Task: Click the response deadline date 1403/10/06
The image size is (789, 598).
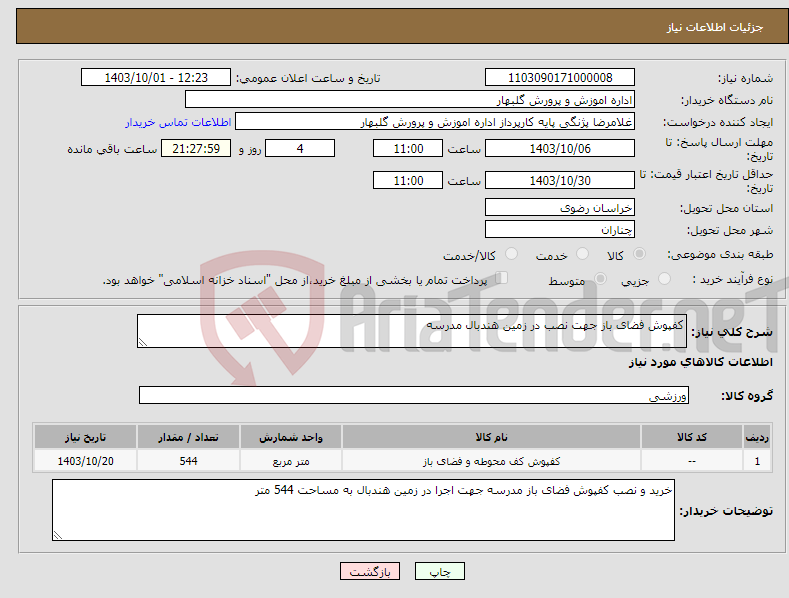Action: click(560, 148)
